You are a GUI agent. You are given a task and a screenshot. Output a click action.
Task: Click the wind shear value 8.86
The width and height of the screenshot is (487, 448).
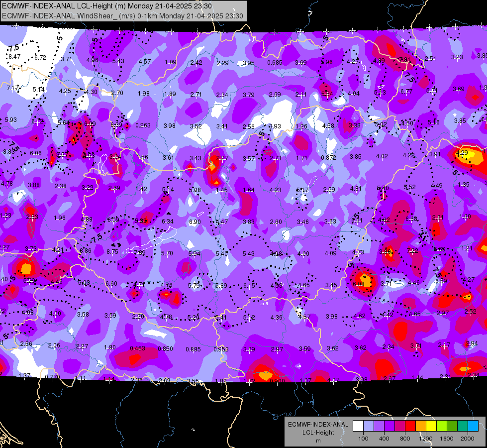86,251
